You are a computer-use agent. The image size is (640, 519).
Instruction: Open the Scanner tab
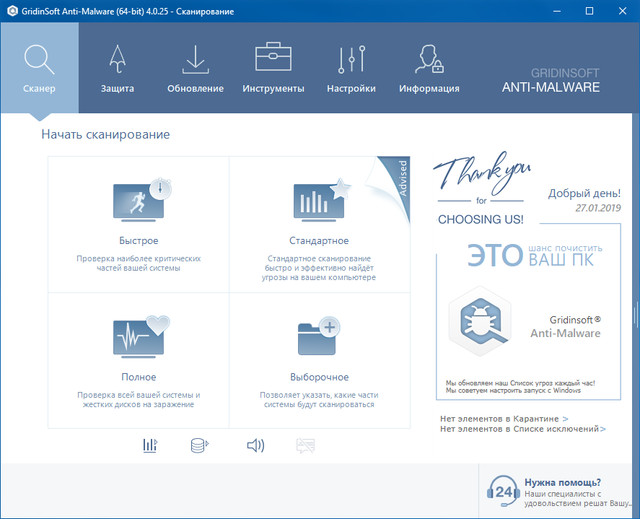coord(39,66)
